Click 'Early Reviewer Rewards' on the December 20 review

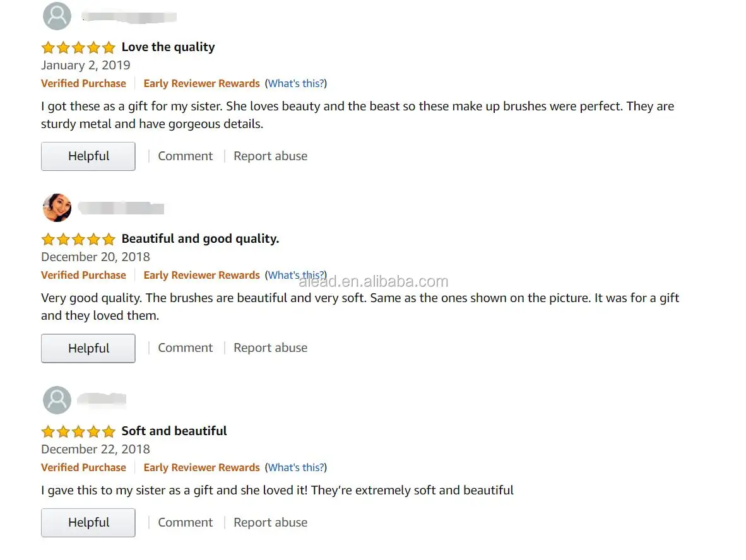(x=201, y=275)
